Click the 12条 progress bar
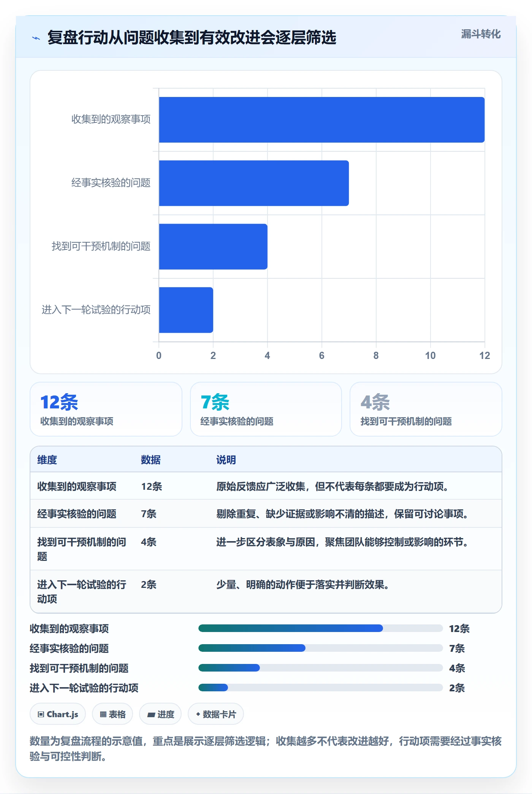532x794 pixels. [321, 628]
